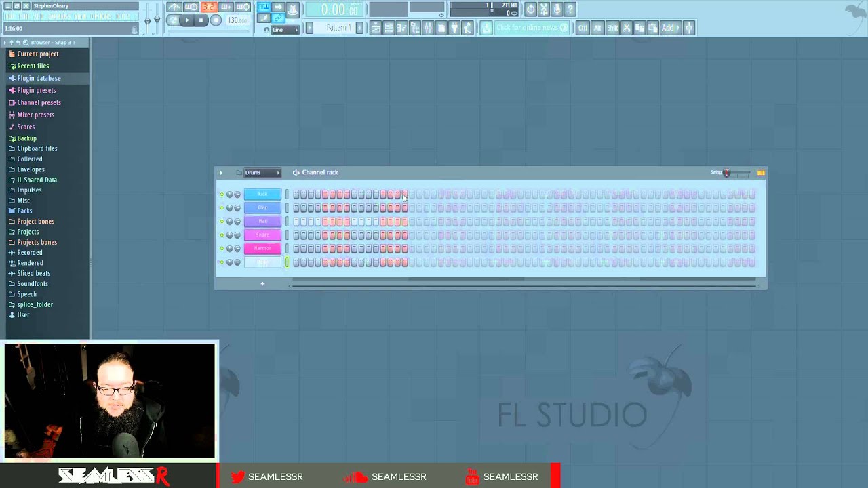The width and height of the screenshot is (868, 488).
Task: Click the tempo tapper icon
Action: 467,28
